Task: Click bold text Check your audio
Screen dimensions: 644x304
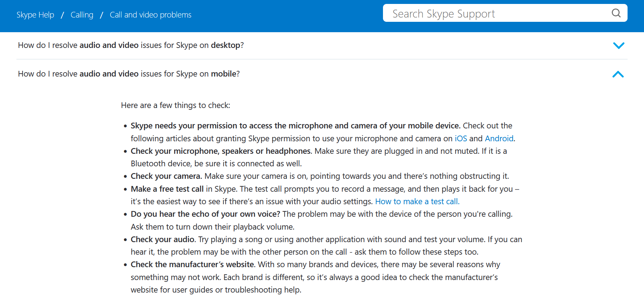Action: click(x=163, y=240)
